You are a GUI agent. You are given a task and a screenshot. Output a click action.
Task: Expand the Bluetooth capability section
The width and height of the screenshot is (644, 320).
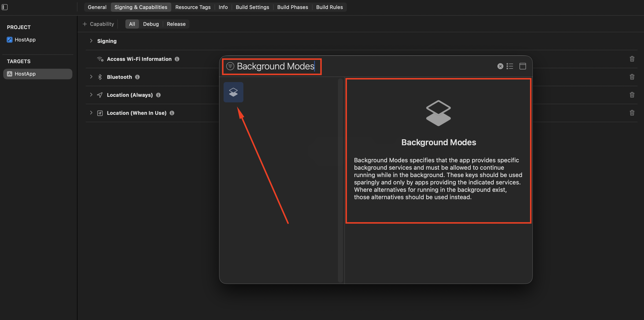coord(91,77)
